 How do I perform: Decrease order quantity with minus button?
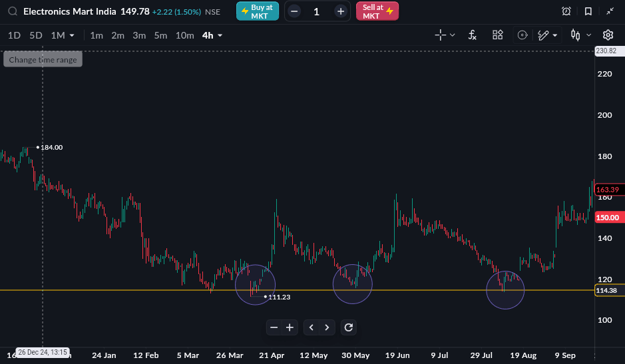294,11
